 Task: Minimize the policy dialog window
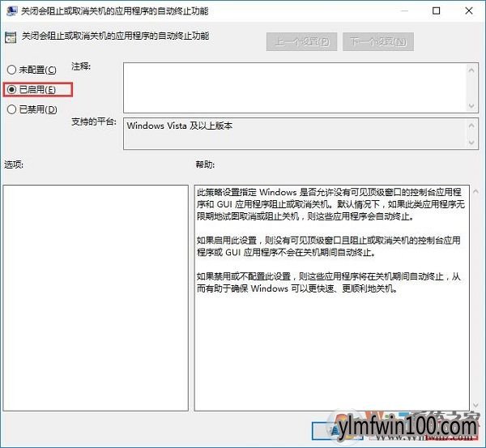(404, 11)
